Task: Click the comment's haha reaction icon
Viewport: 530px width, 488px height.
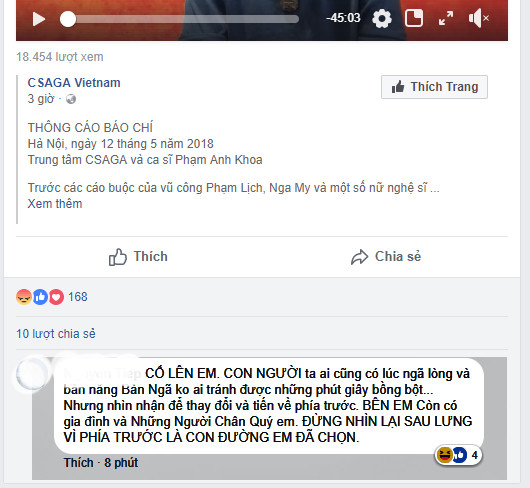Action: tap(444, 455)
